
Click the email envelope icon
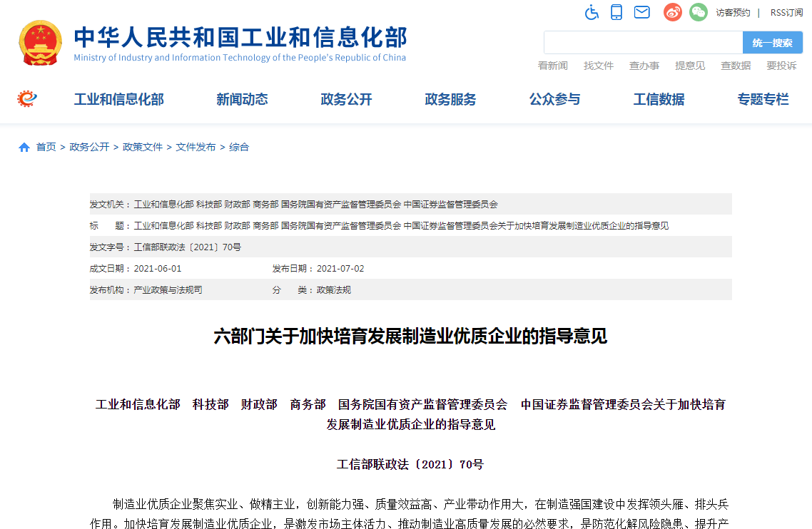coord(641,12)
